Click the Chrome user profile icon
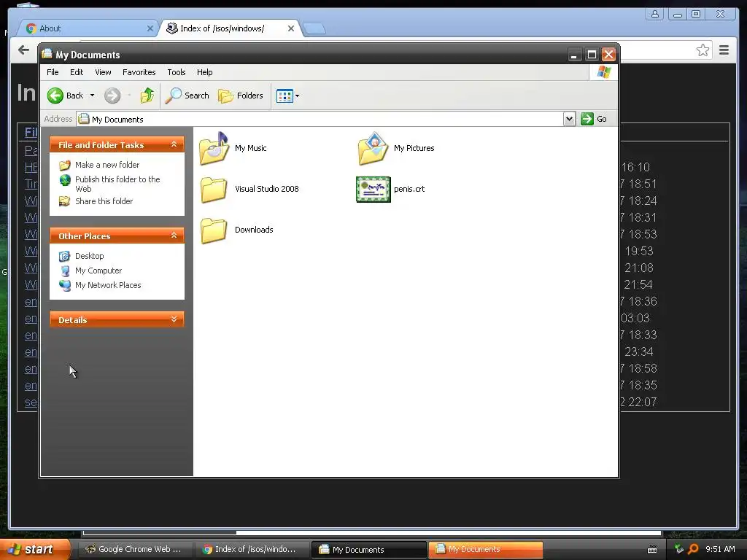The width and height of the screenshot is (747, 560). click(655, 15)
